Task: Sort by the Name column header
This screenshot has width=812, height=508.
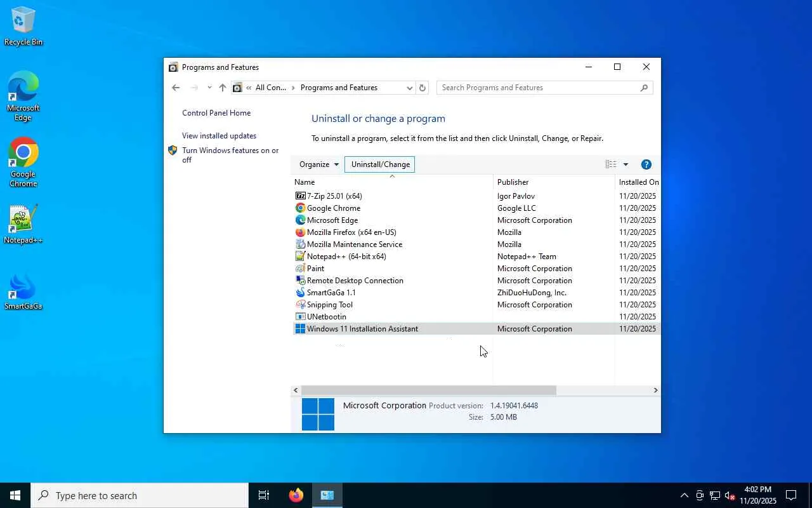Action: [x=393, y=182]
